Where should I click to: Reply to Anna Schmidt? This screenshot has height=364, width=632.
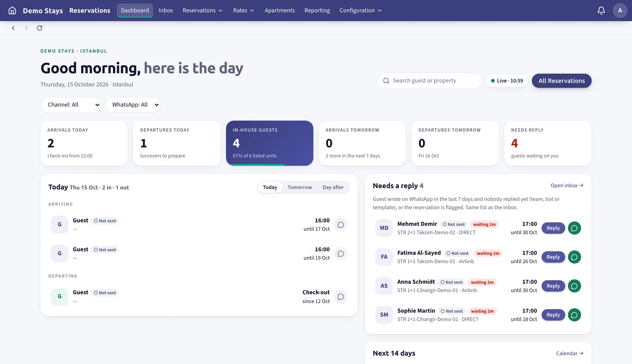coord(553,286)
